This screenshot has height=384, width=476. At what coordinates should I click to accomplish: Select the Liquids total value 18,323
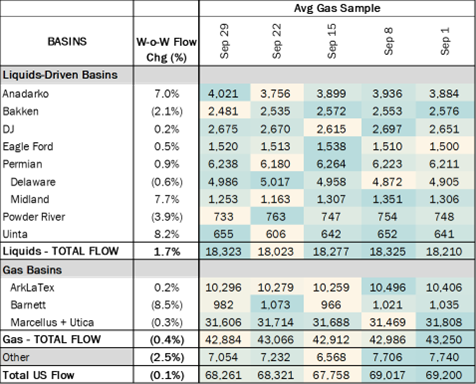tap(223, 251)
